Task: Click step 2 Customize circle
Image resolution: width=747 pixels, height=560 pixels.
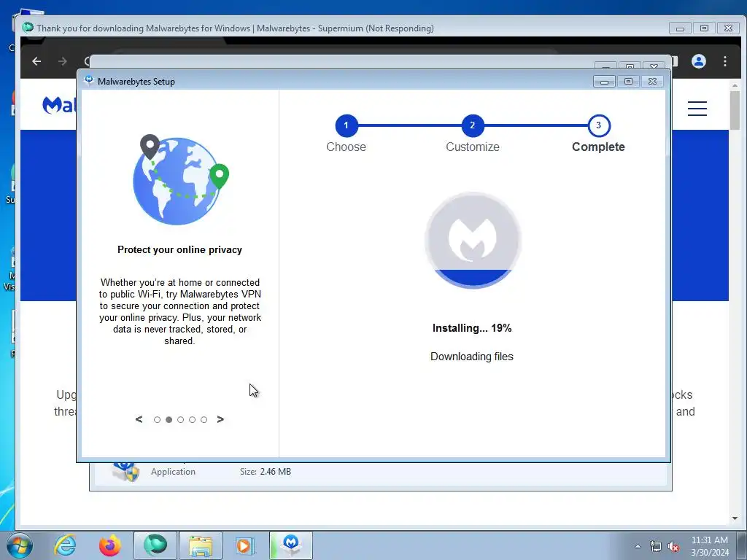Action: 473,125
